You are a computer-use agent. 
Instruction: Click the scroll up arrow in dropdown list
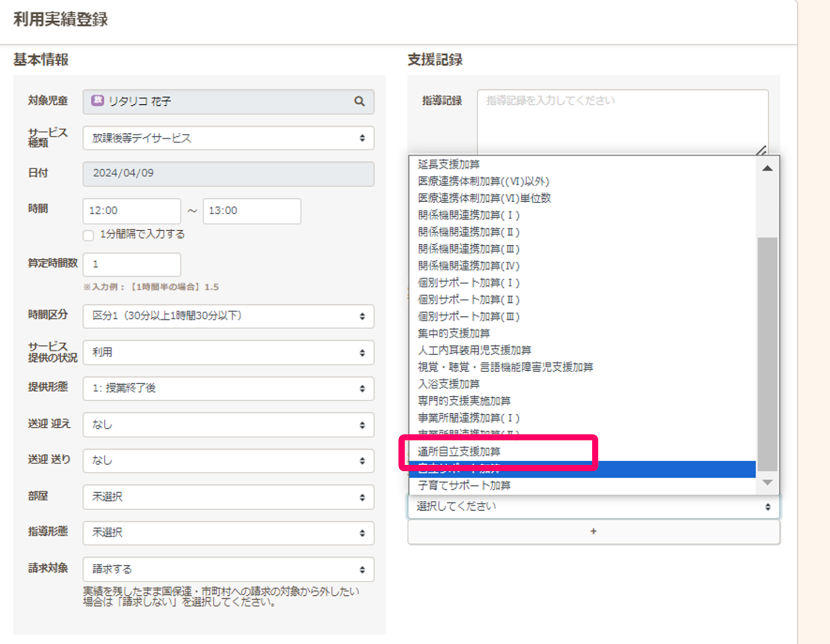767,169
